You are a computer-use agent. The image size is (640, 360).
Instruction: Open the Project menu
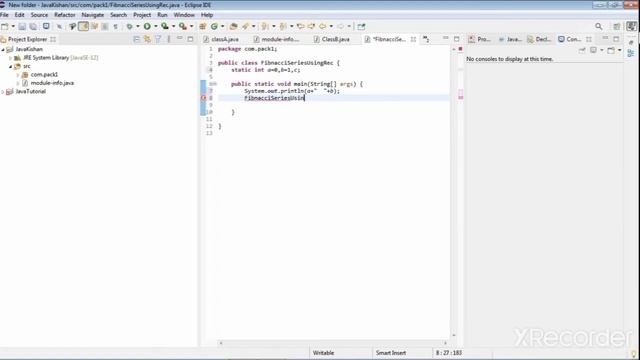(142, 15)
